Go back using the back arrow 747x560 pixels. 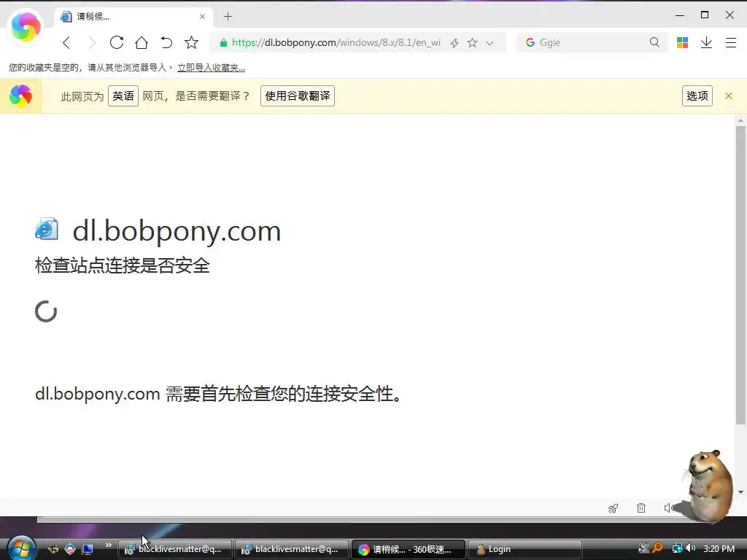coord(66,43)
